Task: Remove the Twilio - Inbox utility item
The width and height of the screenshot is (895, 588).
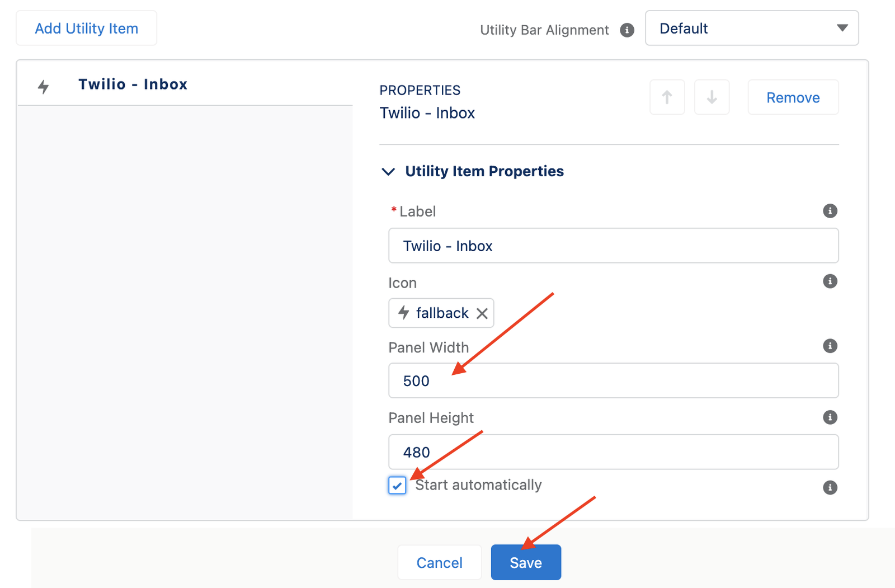Action: coord(793,97)
